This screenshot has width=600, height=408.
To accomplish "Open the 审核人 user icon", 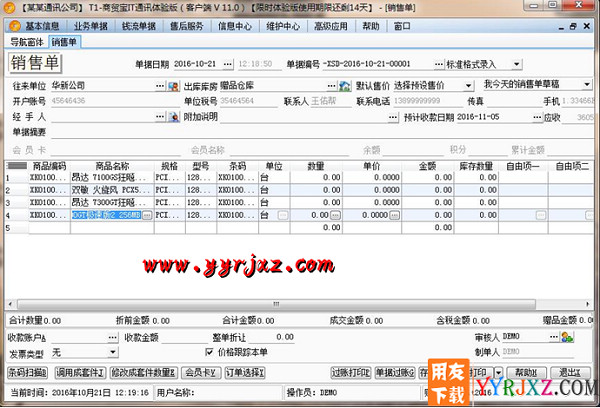I will point(567,337).
